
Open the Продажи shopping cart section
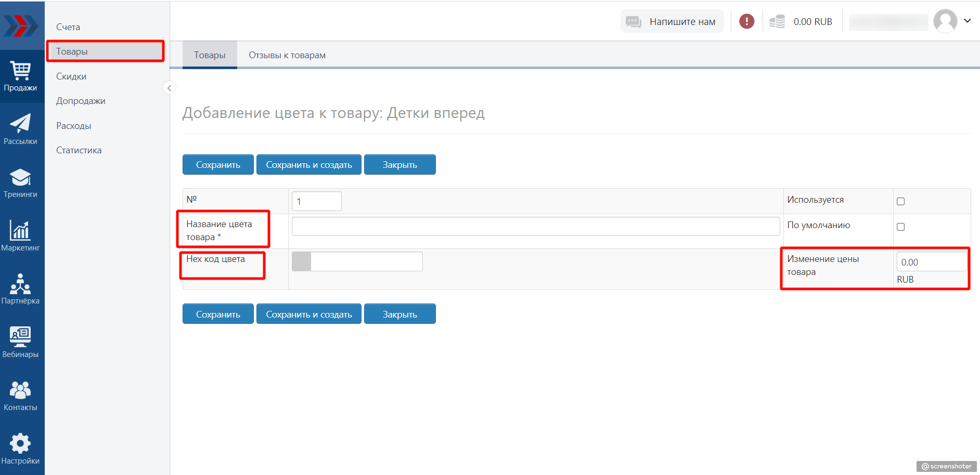pyautogui.click(x=21, y=76)
